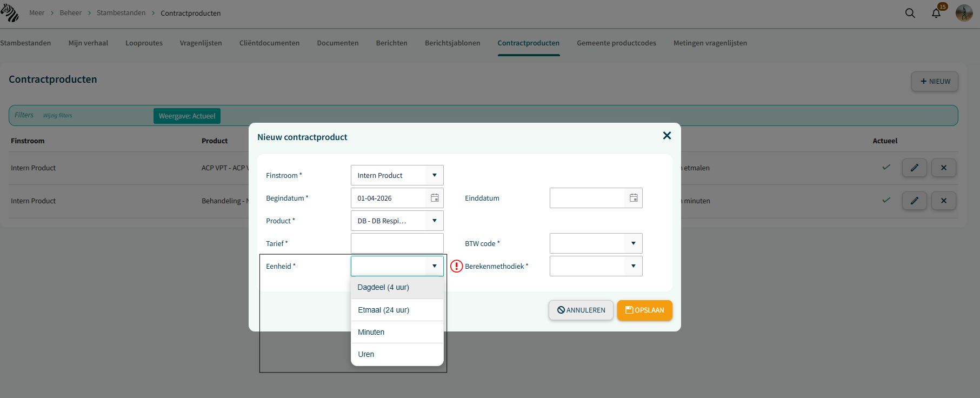Click the zebra logo home icon

(10, 13)
